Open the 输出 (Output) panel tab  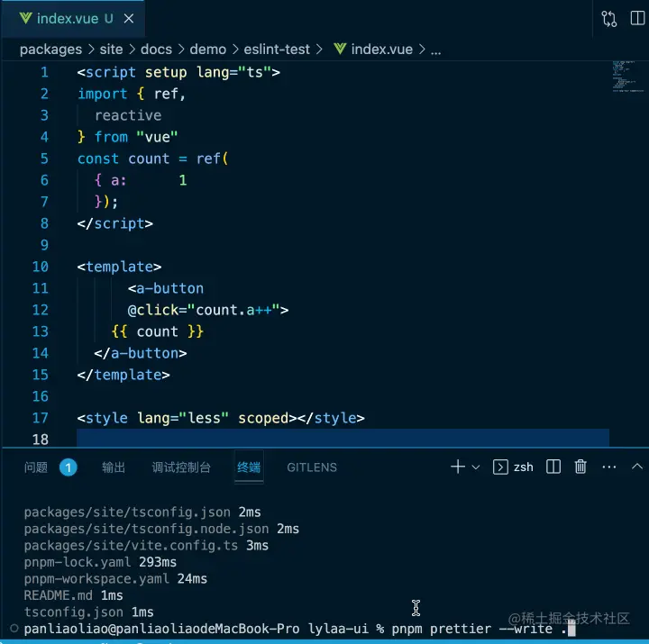pyautogui.click(x=114, y=467)
